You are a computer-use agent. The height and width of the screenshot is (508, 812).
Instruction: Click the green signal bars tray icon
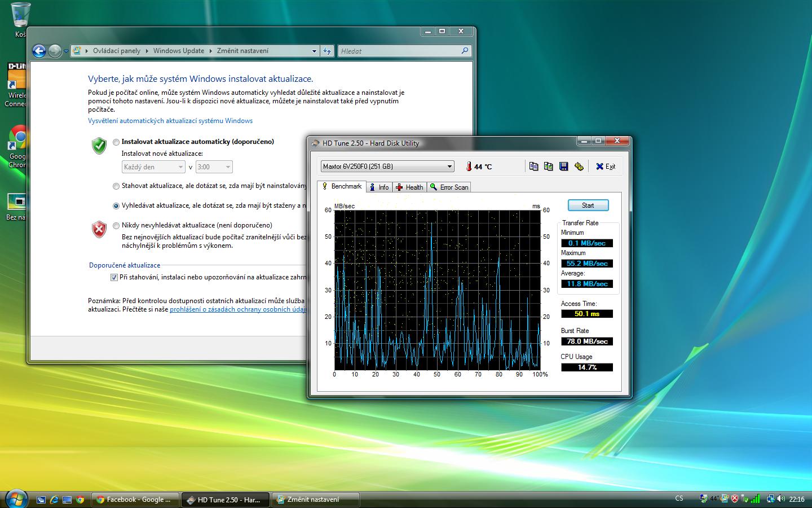[x=756, y=498]
